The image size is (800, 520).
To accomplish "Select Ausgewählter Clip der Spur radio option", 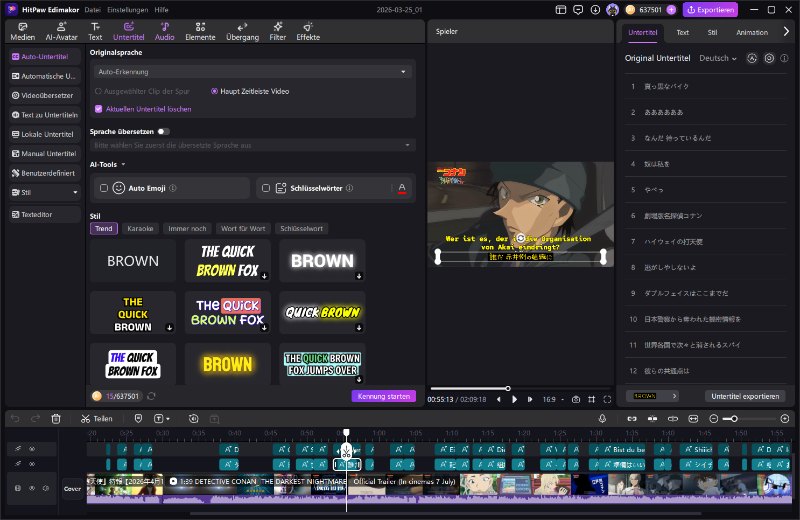I will (142, 91).
